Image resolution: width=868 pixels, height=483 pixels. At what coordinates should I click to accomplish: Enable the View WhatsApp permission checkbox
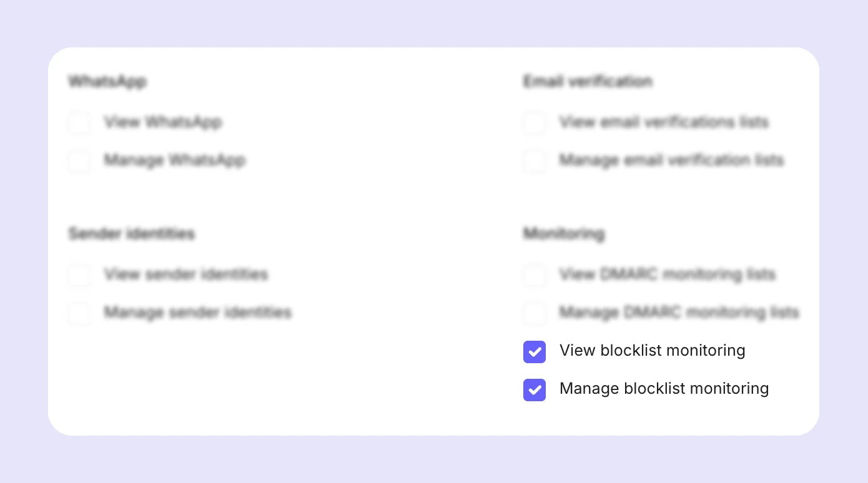click(79, 123)
